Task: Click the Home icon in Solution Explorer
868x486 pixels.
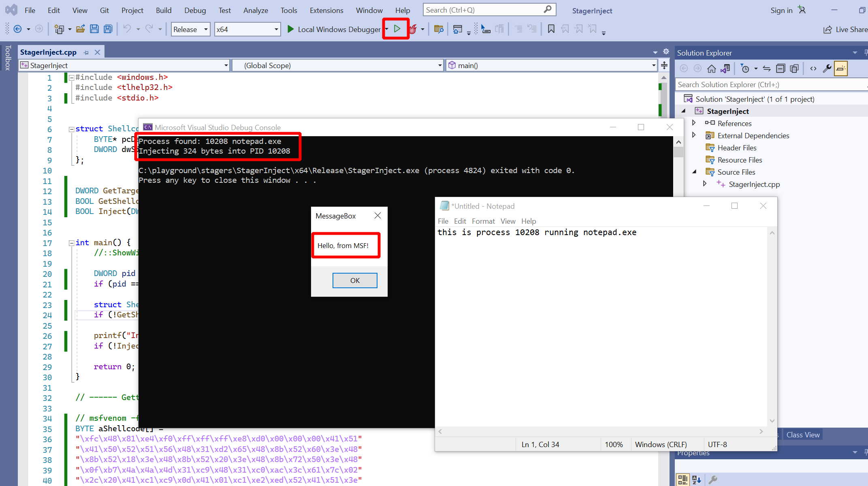Action: pos(711,69)
